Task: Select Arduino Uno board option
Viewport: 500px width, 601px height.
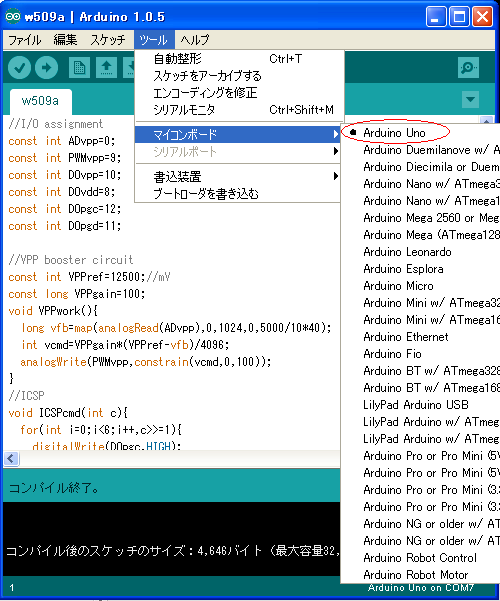Action: click(x=421, y=133)
